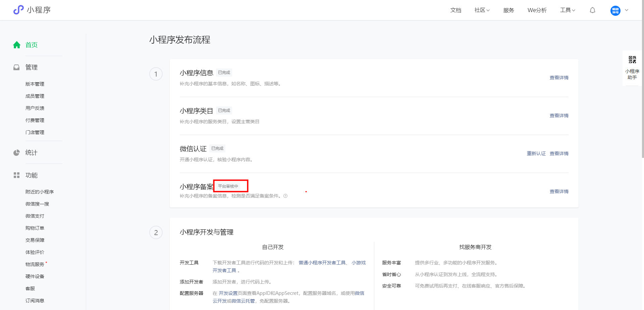Click the 服务丰富 row label

click(391, 263)
